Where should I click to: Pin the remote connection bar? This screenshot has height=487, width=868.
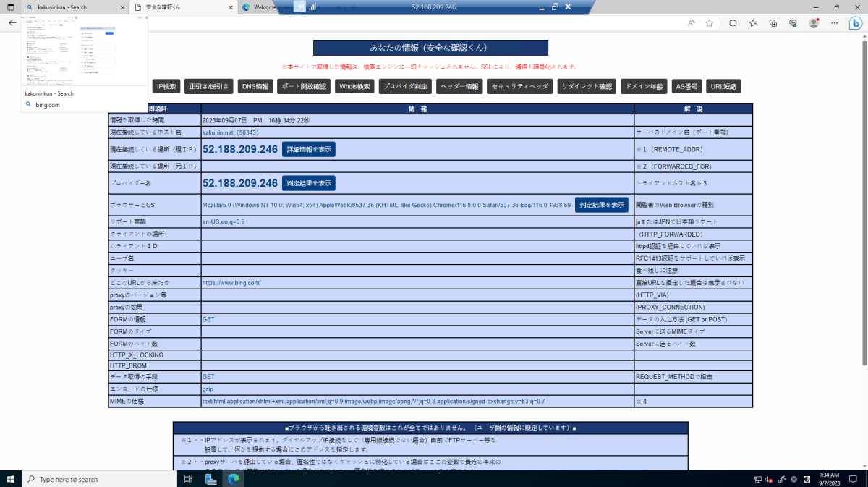[x=298, y=7]
